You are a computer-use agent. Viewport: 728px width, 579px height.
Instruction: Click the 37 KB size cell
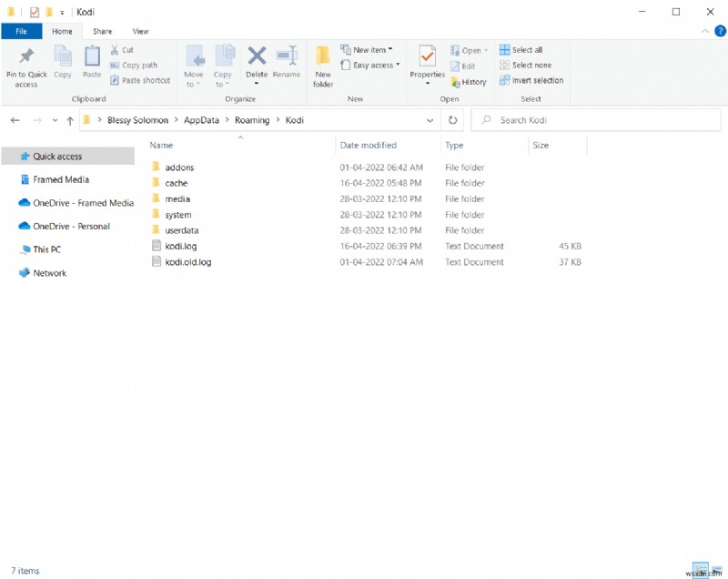[x=570, y=262]
